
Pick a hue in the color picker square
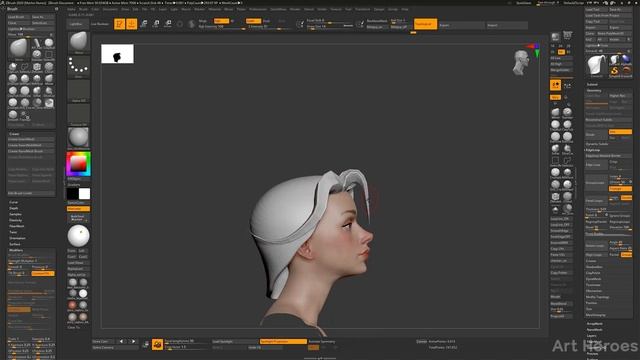click(78, 164)
